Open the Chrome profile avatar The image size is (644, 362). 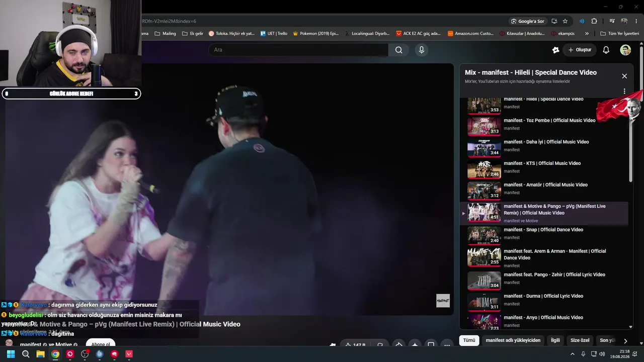pyautogui.click(x=624, y=21)
